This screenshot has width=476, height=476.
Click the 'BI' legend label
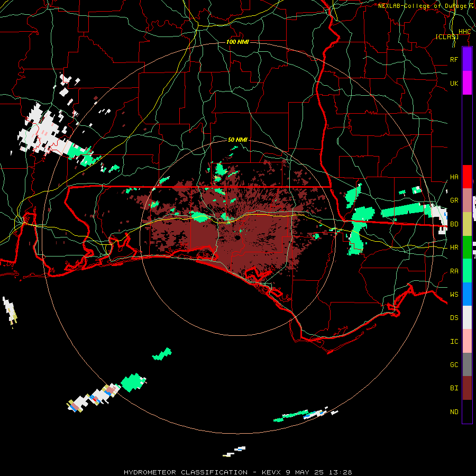[454, 388]
